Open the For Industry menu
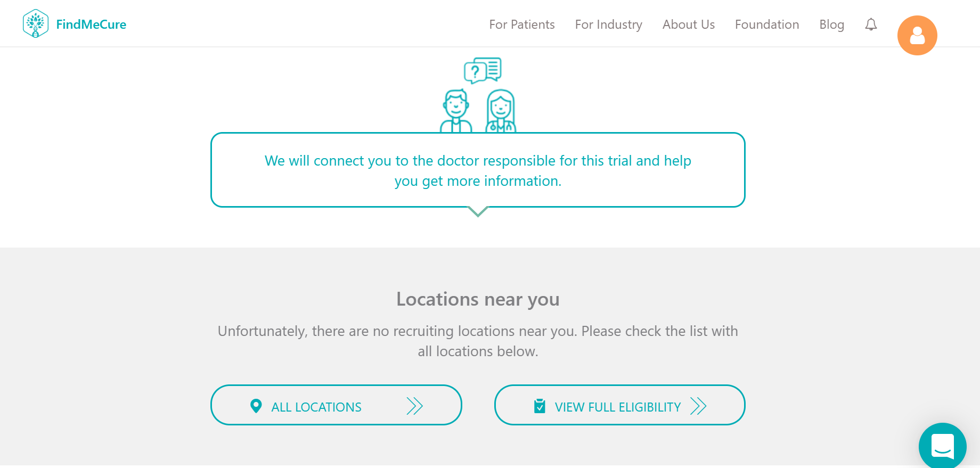980x468 pixels. point(609,24)
